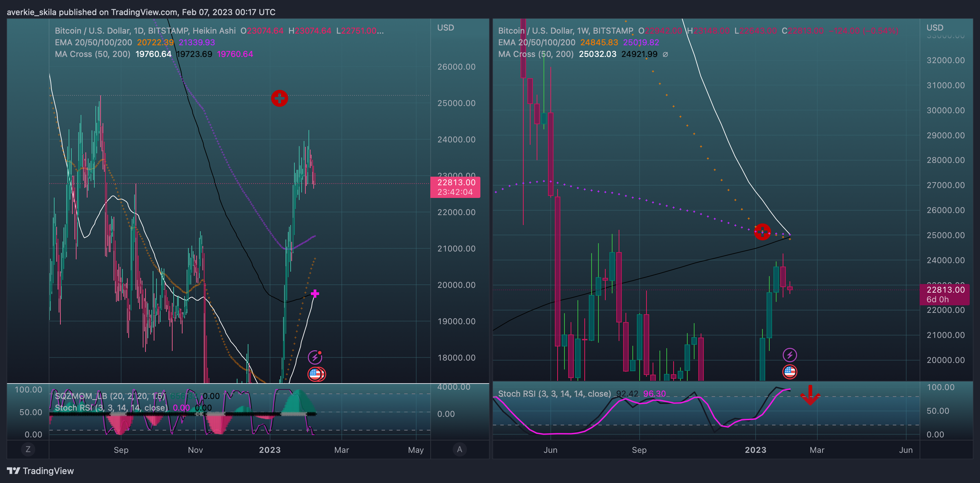
Task: Click the US flag event icon on the weekly chart
Action: tap(790, 372)
